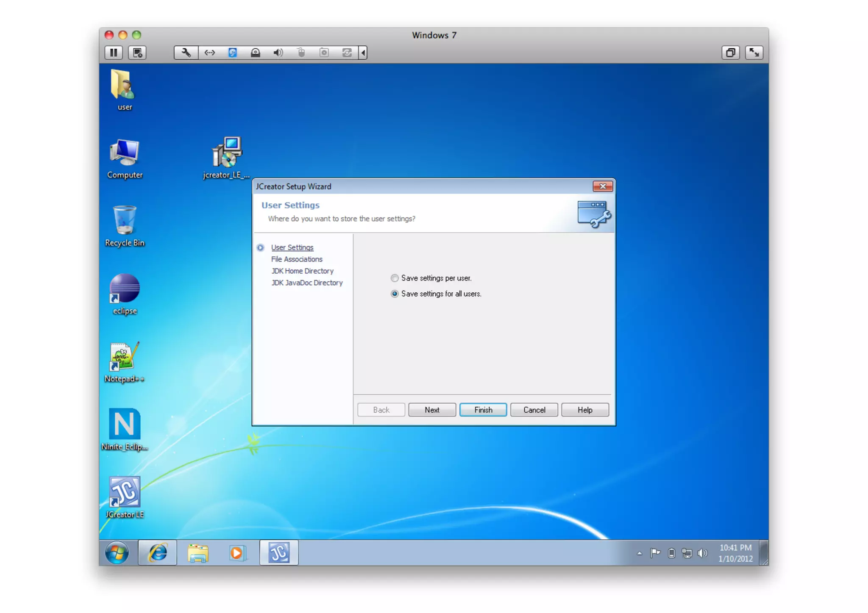
Task: Click the Next button
Action: coord(432,410)
